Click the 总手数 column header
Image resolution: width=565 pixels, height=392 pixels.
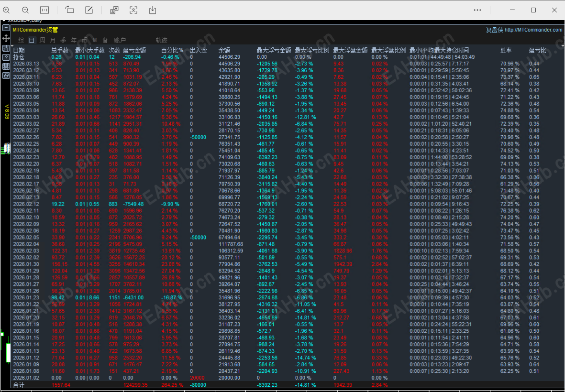coord(60,50)
